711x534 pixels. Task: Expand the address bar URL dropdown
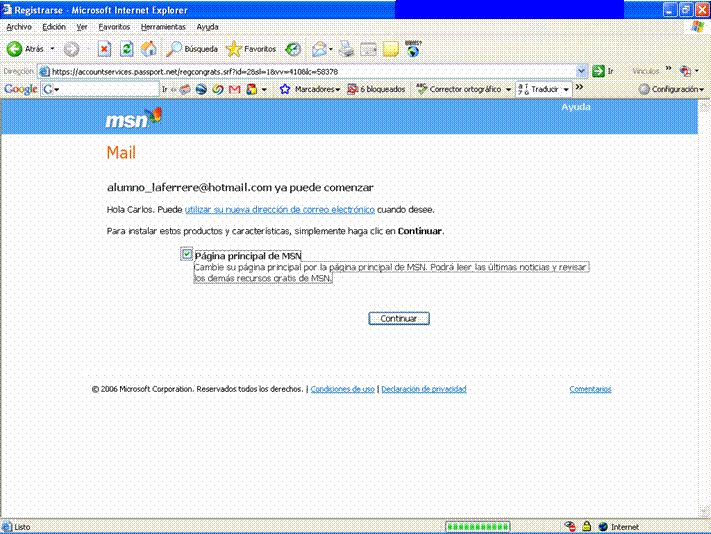pyautogui.click(x=582, y=71)
